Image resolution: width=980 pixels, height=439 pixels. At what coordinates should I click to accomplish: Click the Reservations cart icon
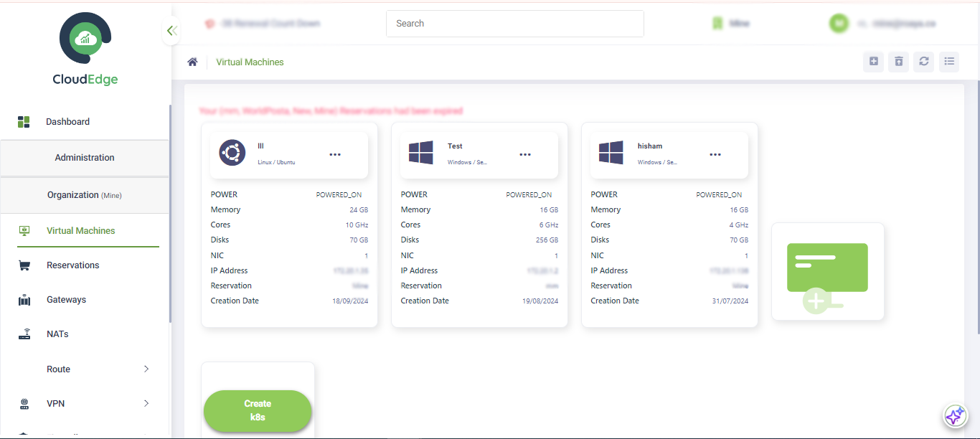coord(24,265)
